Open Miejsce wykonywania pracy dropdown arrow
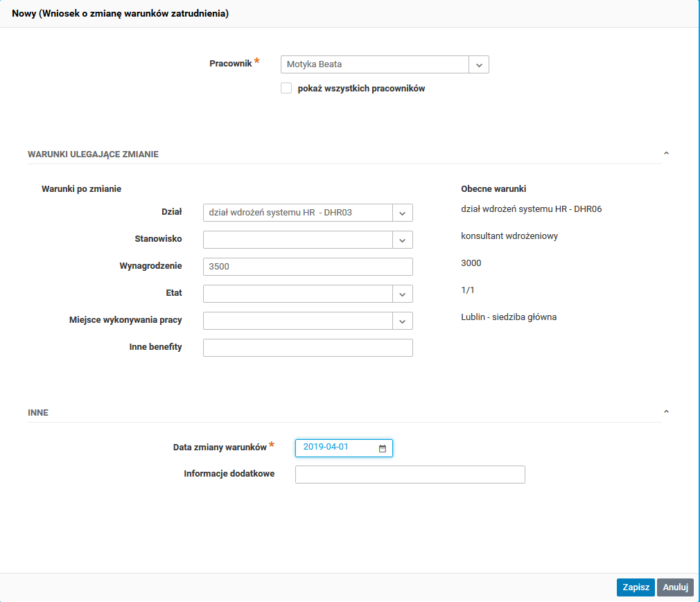 [403, 321]
